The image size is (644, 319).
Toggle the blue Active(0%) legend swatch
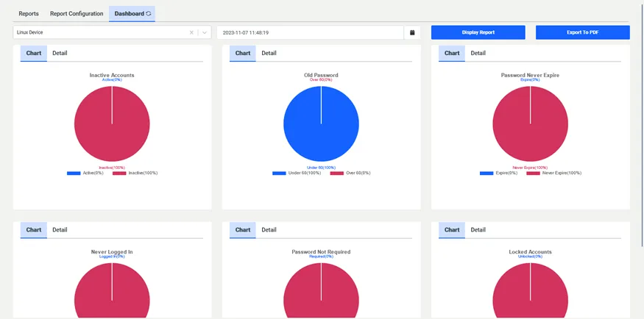coord(74,173)
